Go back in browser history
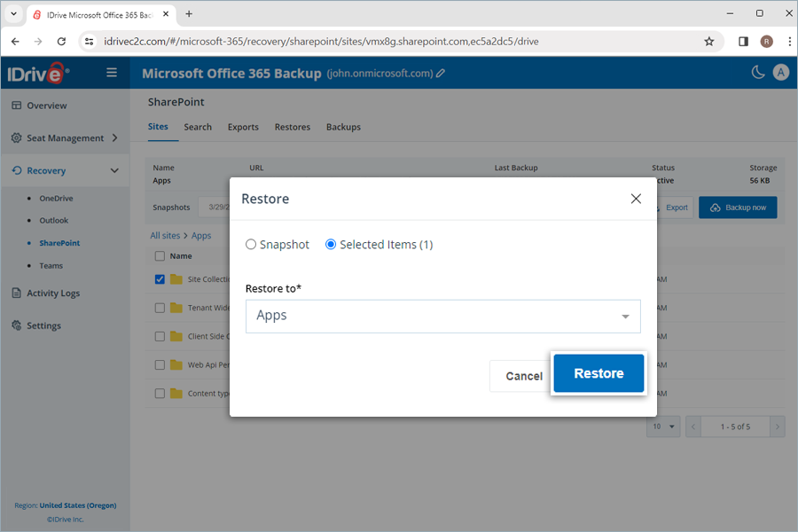Viewport: 798px width, 532px height. [15, 42]
